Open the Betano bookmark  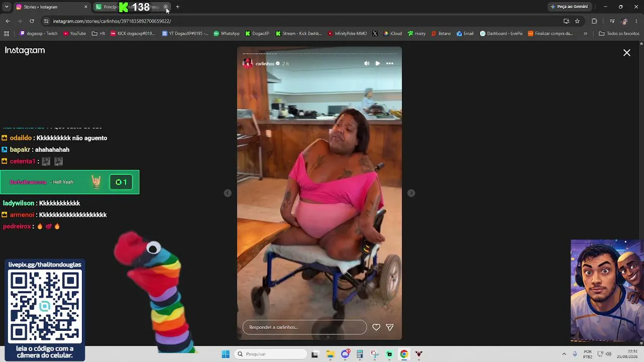point(441,34)
